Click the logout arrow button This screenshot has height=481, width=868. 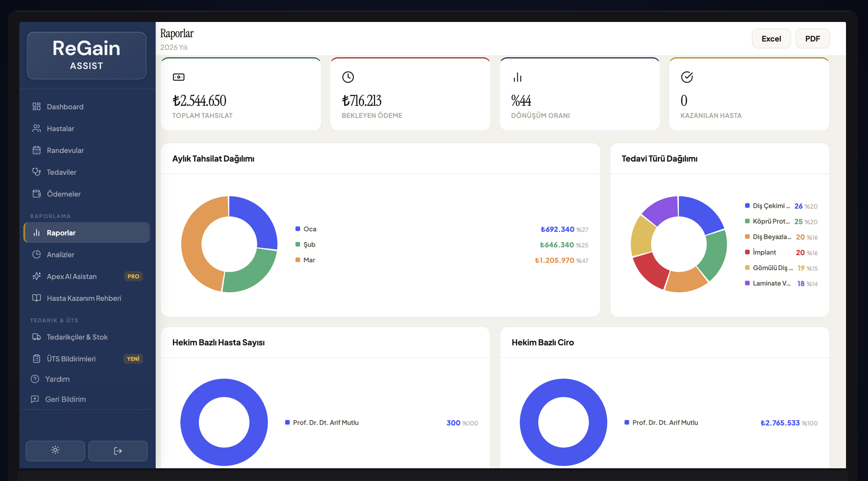pyautogui.click(x=118, y=451)
